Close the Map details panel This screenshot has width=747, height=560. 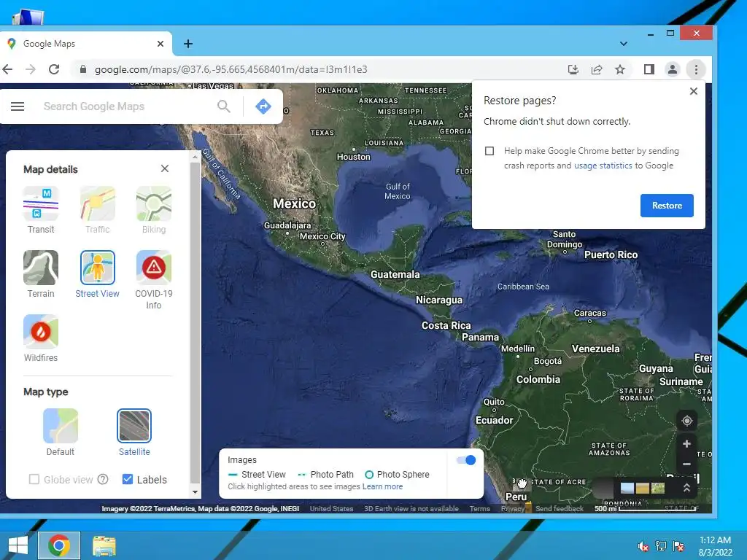[x=165, y=168]
